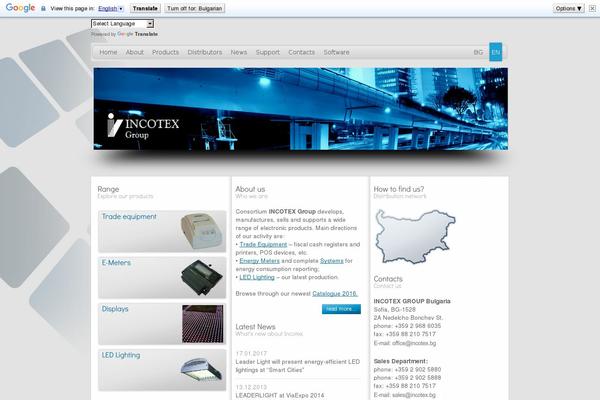
Task: Click the INCOTEX GROUP Bulgaria text
Action: point(412,301)
